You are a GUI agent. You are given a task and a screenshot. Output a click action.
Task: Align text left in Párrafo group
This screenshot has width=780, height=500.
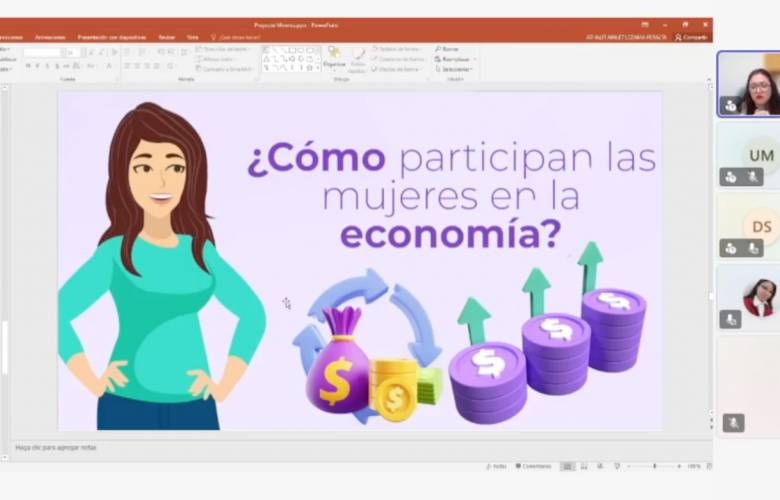coord(127,66)
